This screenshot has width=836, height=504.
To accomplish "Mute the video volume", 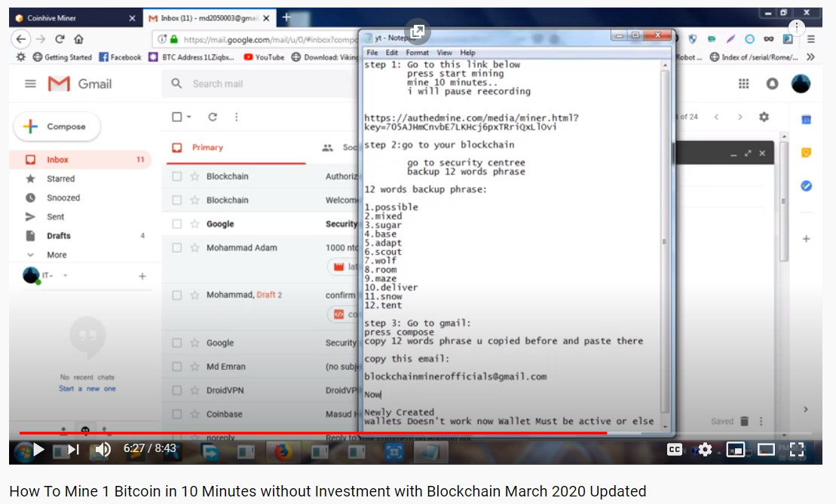I will coord(102,450).
